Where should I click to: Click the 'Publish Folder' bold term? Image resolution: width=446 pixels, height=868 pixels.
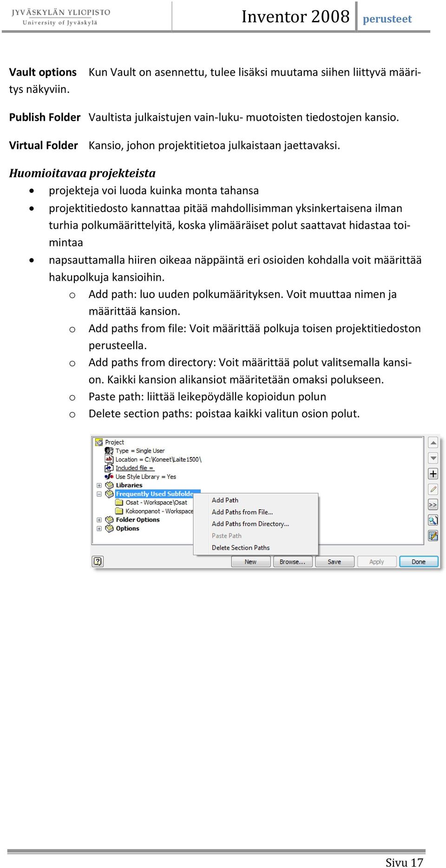tap(45, 117)
